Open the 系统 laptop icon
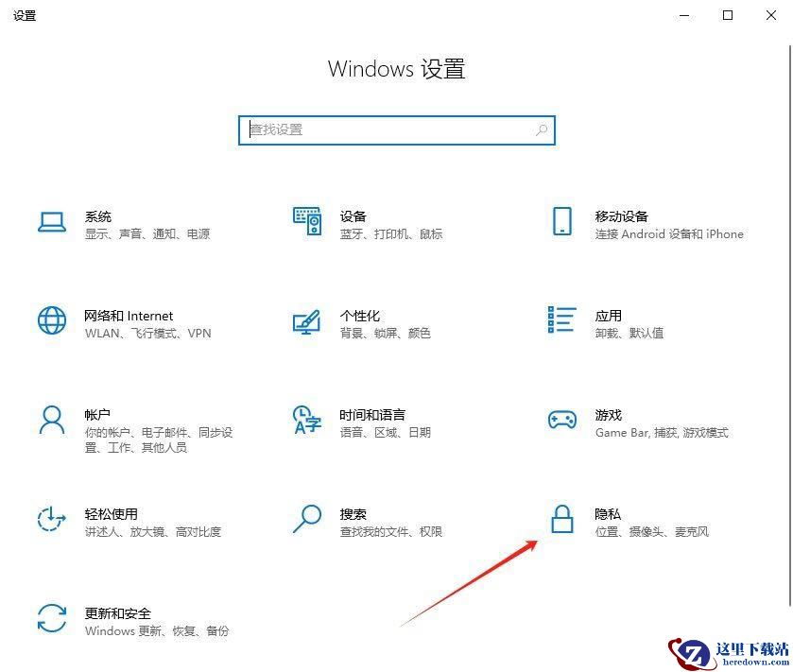This screenshot has height=672, width=793. pos(52,222)
